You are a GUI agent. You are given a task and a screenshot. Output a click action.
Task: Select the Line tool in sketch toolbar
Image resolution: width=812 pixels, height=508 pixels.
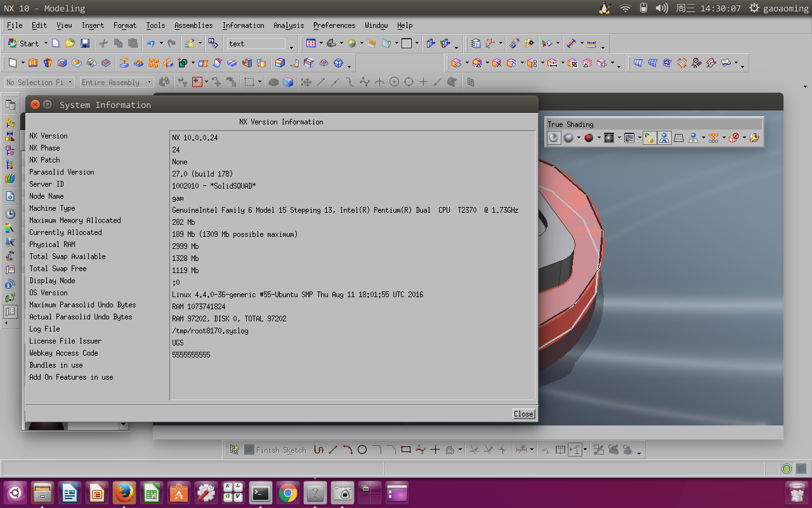(333, 450)
